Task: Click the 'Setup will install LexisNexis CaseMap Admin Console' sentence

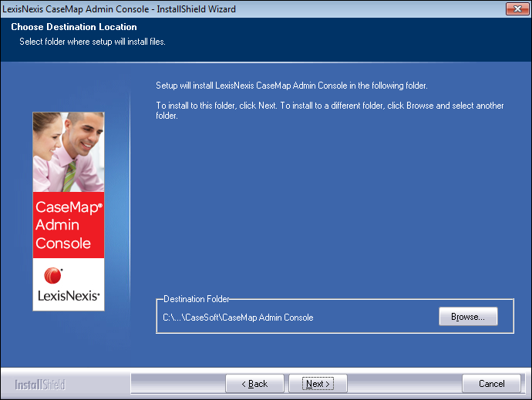Action: pyautogui.click(x=291, y=86)
